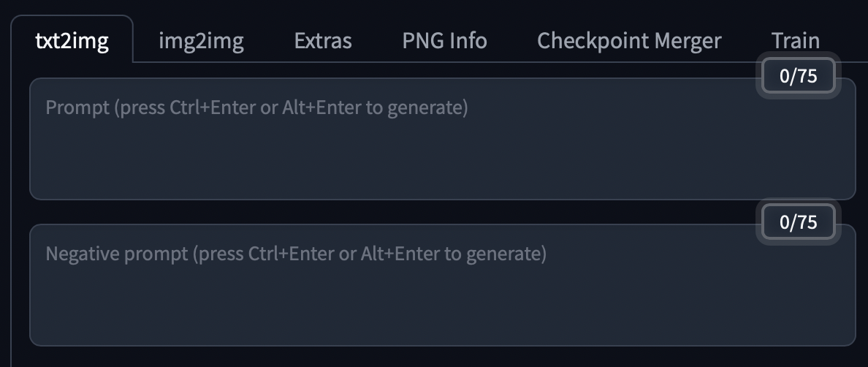Return to the text-to-image tab

tap(72, 40)
